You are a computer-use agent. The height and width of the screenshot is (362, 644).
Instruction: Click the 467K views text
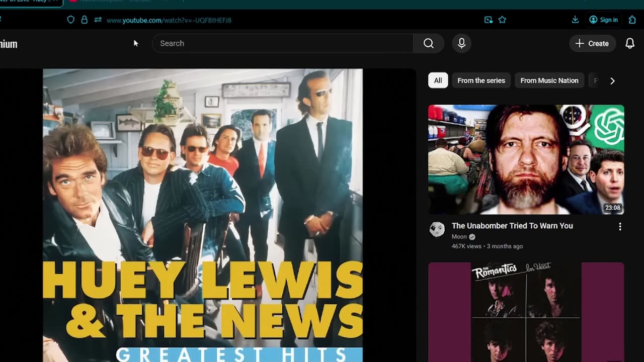[x=466, y=246]
